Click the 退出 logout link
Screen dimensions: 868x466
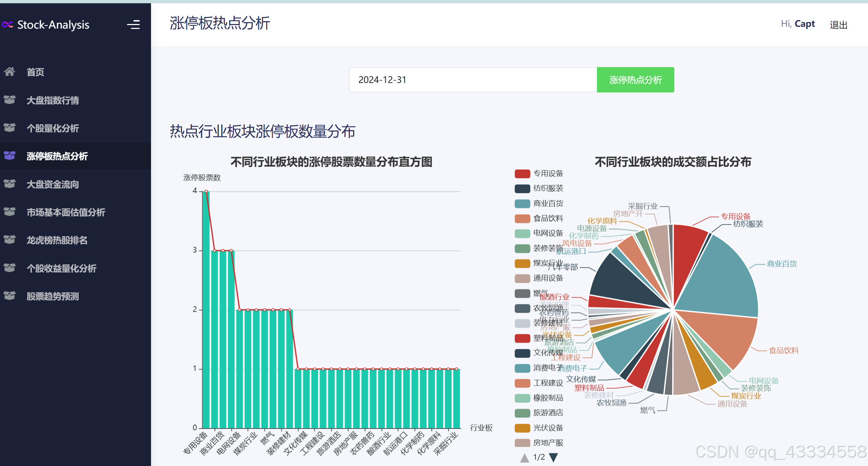(x=838, y=25)
